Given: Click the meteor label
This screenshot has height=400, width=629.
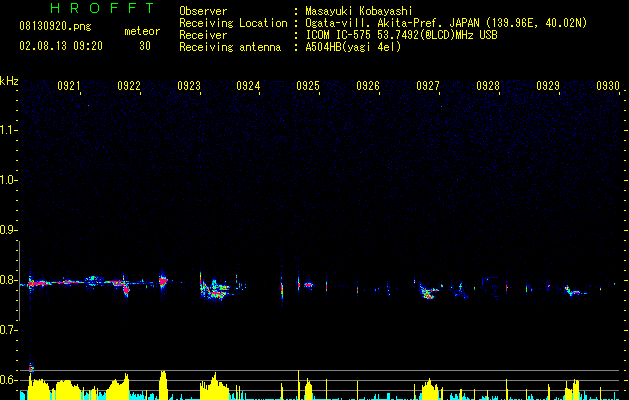Looking at the screenshot, I should point(142,31).
